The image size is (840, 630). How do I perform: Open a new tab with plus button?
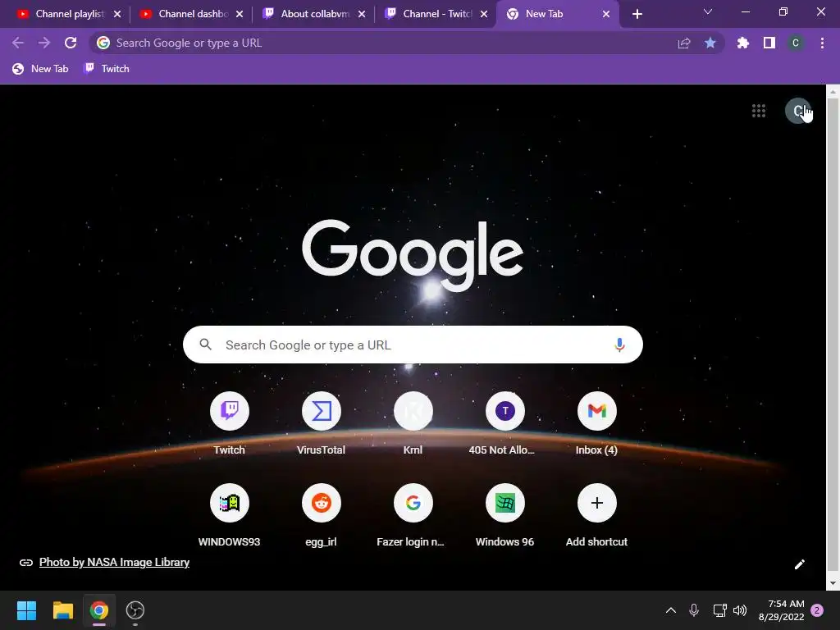[637, 14]
